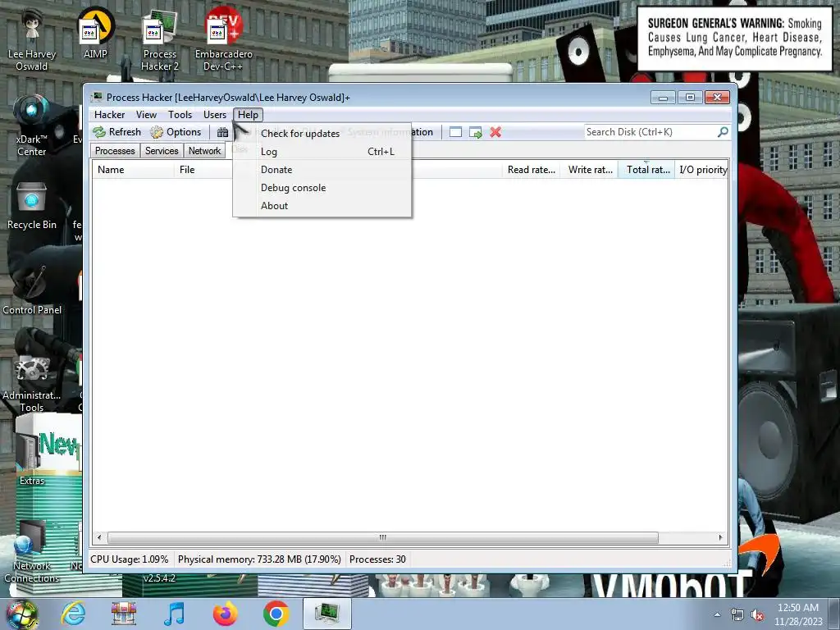Open Debug console from the Help menu
The height and width of the screenshot is (630, 840).
click(x=322, y=188)
